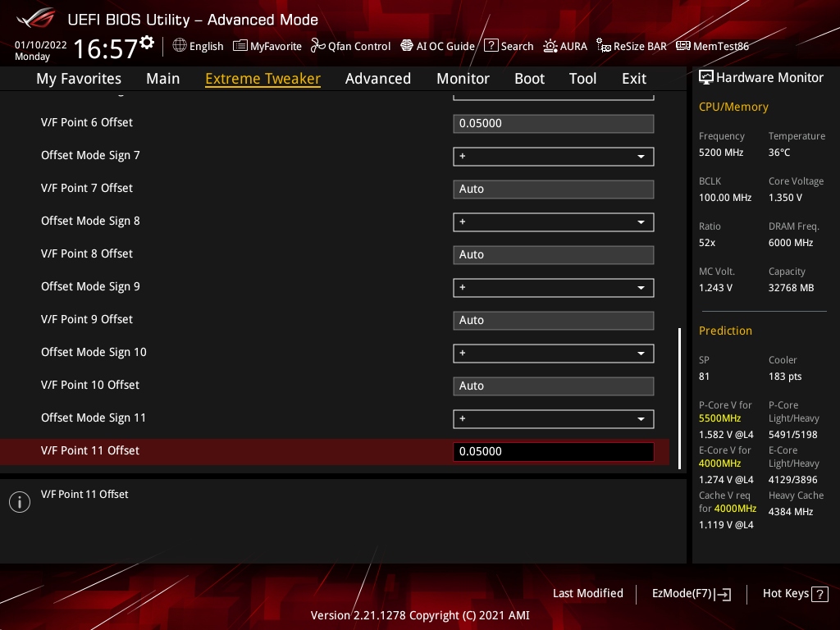Click the settings list scrollbar
This screenshot has width=840, height=630.
tap(680, 399)
